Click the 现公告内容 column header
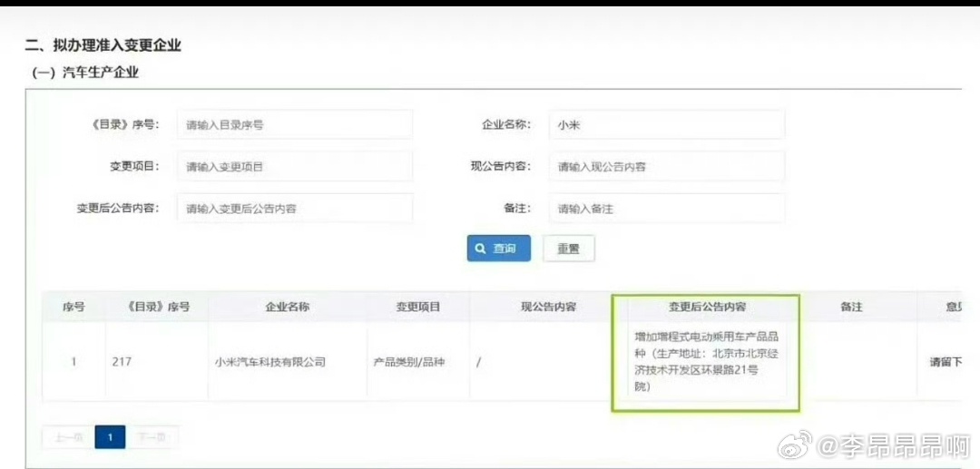Image resolution: width=980 pixels, height=469 pixels. (549, 307)
